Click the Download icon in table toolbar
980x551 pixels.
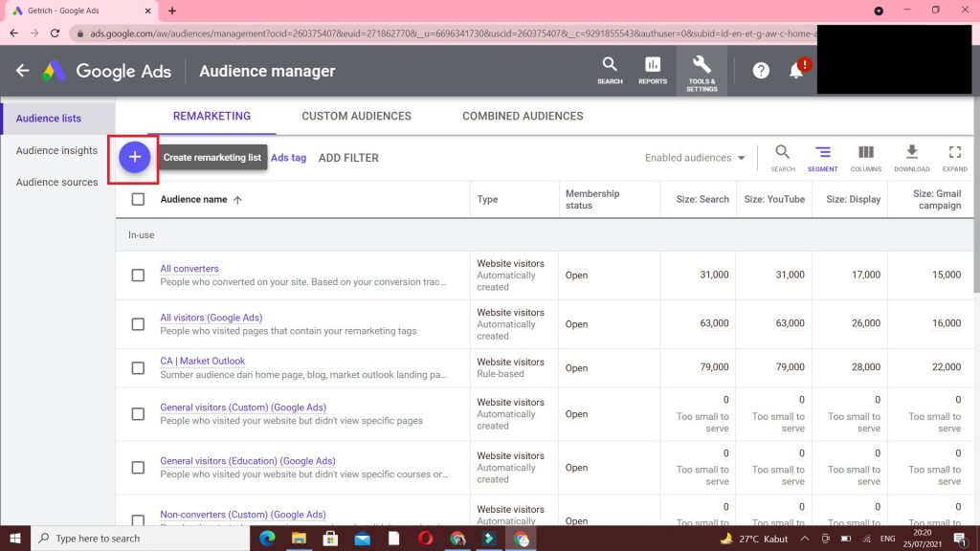tap(911, 157)
